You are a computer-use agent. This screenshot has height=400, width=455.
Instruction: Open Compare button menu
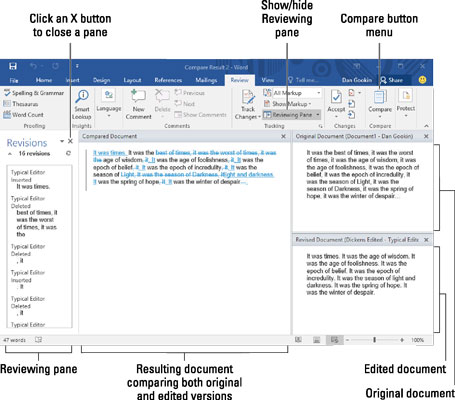(380, 104)
